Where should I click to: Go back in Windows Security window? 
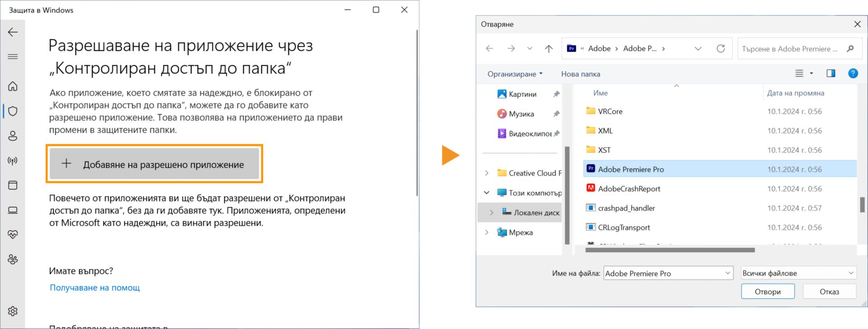[x=13, y=32]
